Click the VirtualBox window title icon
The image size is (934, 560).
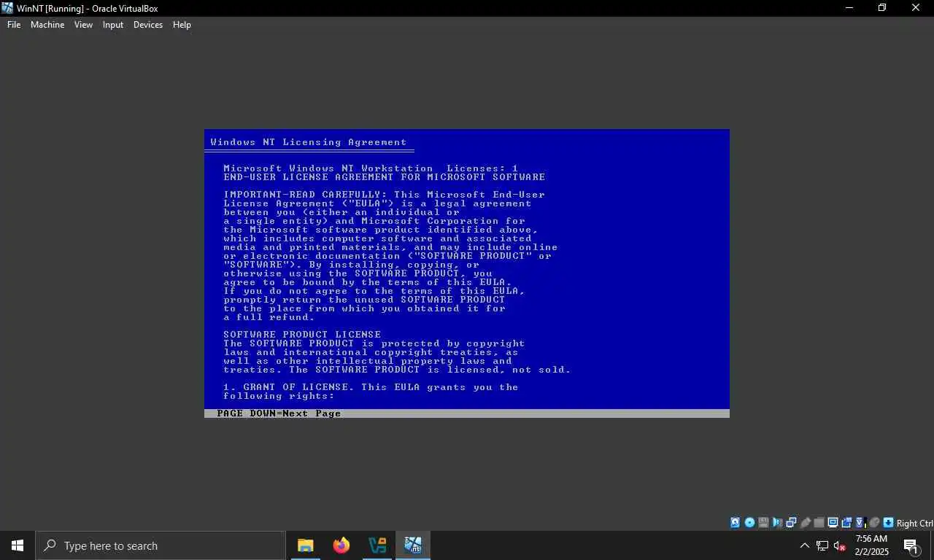[x=7, y=8]
